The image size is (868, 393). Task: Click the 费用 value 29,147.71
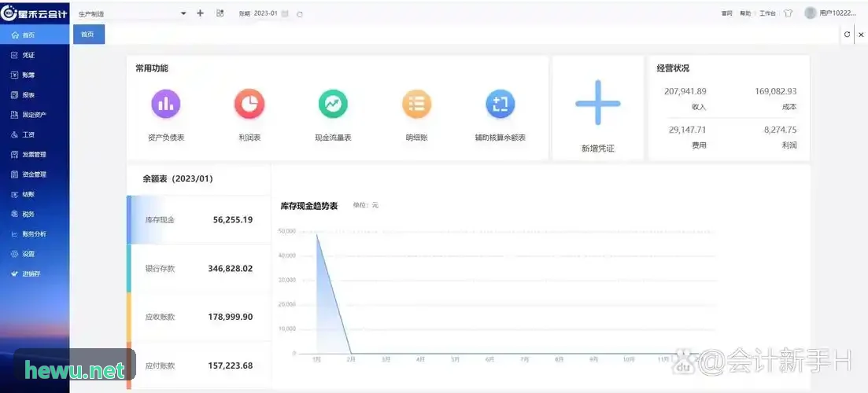pos(688,130)
